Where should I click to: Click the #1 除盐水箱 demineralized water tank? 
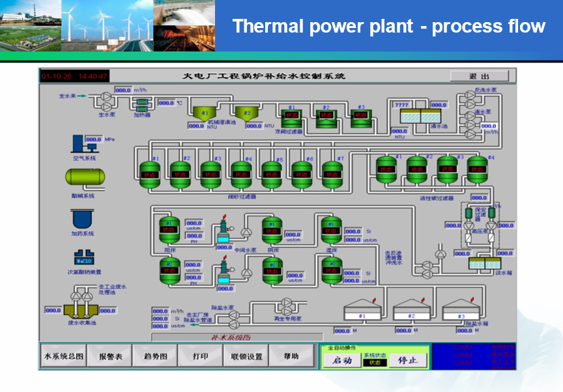362,311
